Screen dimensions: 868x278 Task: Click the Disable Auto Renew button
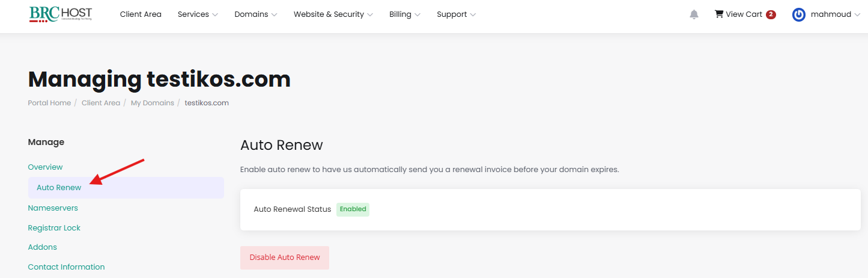pos(285,258)
